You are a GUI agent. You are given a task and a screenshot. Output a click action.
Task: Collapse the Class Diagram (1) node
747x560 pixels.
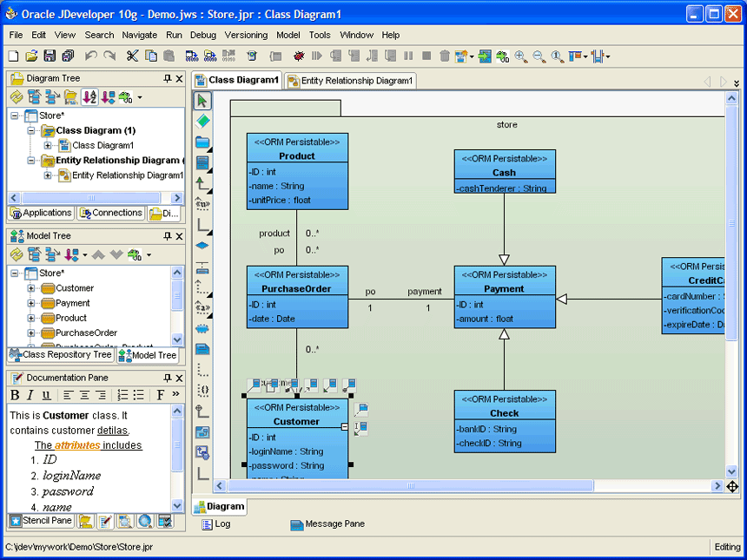31,130
